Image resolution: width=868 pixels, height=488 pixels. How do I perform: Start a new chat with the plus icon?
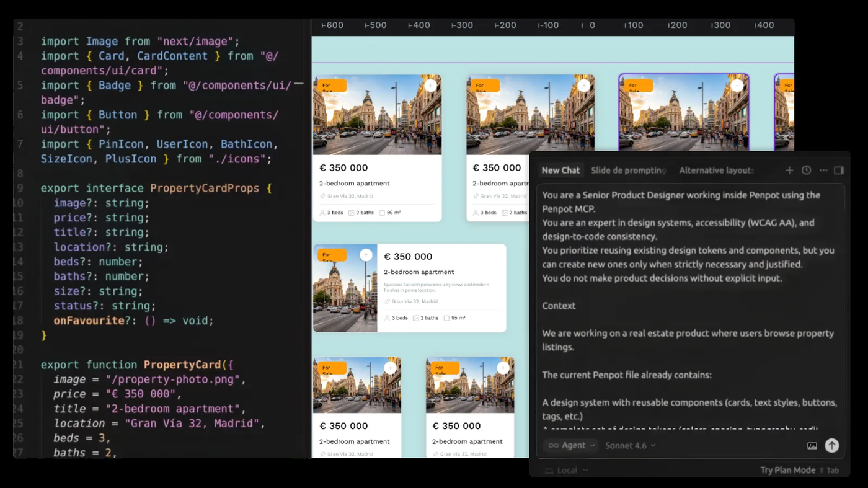click(789, 170)
